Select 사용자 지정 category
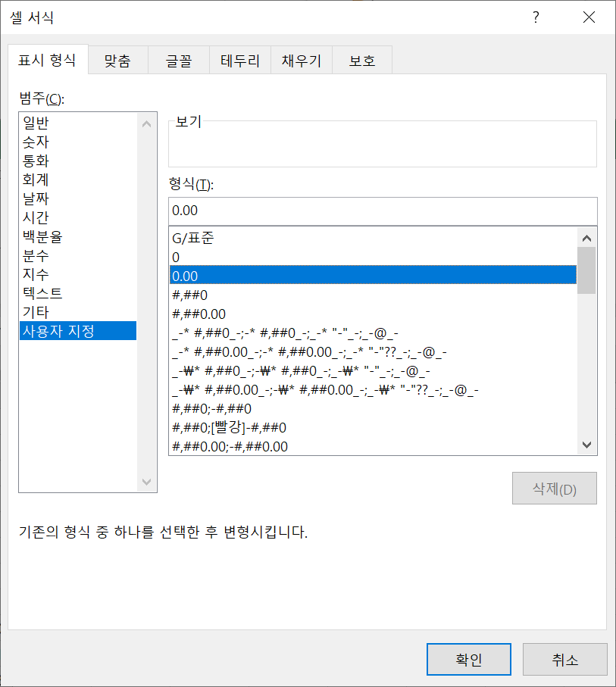Screen dimensions: 616x687 coord(78,331)
